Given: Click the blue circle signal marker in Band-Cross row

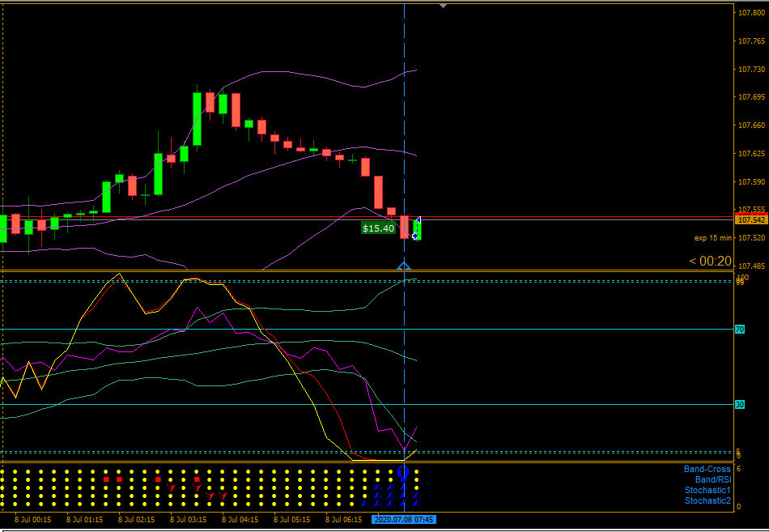Looking at the screenshot, I should pos(403,473).
